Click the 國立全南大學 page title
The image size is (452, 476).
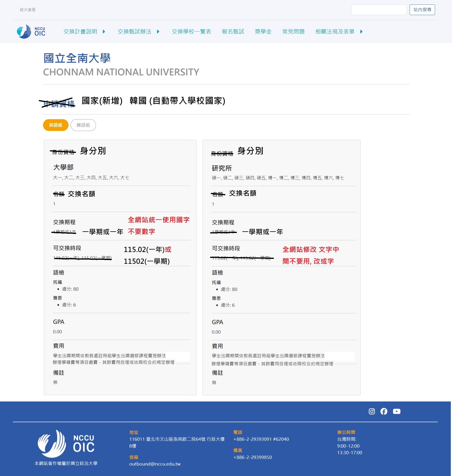point(77,58)
